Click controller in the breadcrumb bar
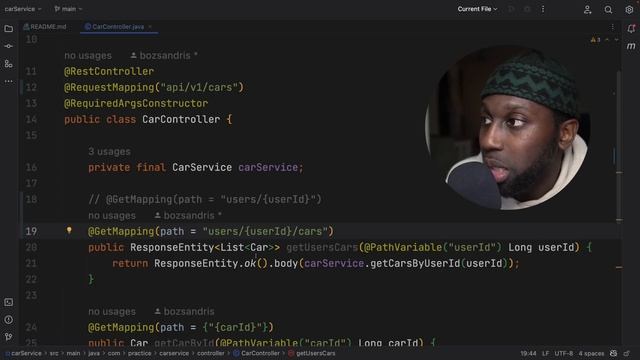Viewport: 640px width, 360px height. (211, 353)
